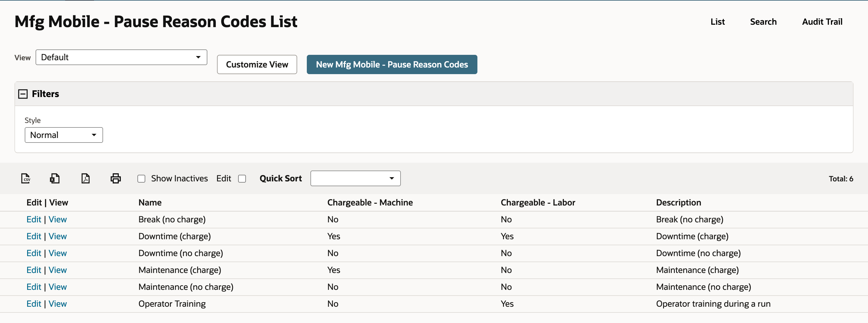Click the Chargeable - Labor column header
The height and width of the screenshot is (323, 868).
point(538,202)
